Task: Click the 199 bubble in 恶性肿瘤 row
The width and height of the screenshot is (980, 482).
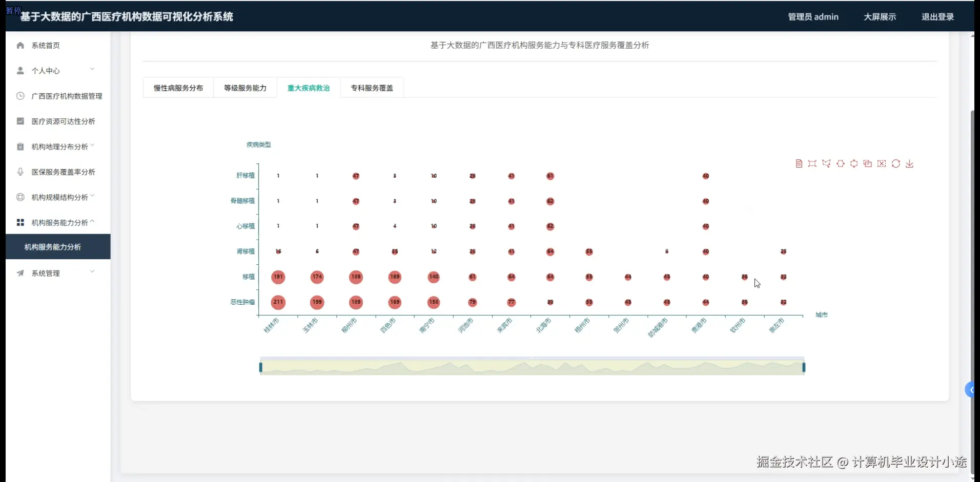Action: pyautogui.click(x=317, y=302)
